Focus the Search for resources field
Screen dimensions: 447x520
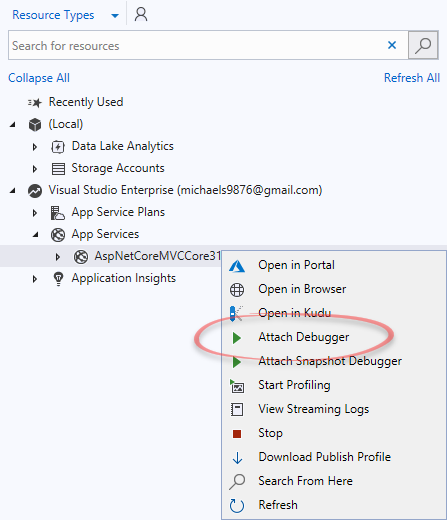coord(197,45)
